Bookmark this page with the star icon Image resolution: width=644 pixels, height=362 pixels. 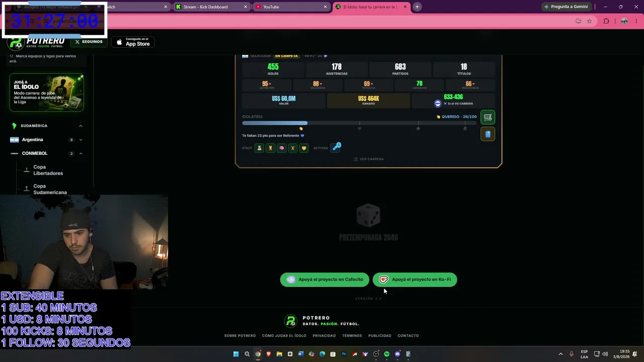[589, 21]
